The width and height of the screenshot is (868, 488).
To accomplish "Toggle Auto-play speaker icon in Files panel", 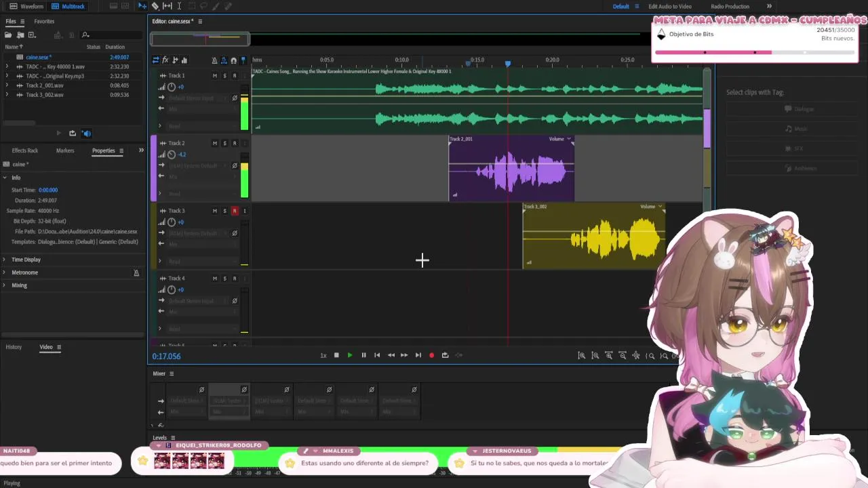I will (86, 134).
